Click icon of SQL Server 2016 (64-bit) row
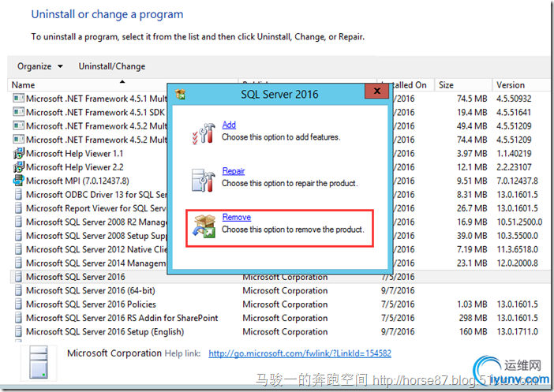The image size is (554, 392). (x=18, y=290)
